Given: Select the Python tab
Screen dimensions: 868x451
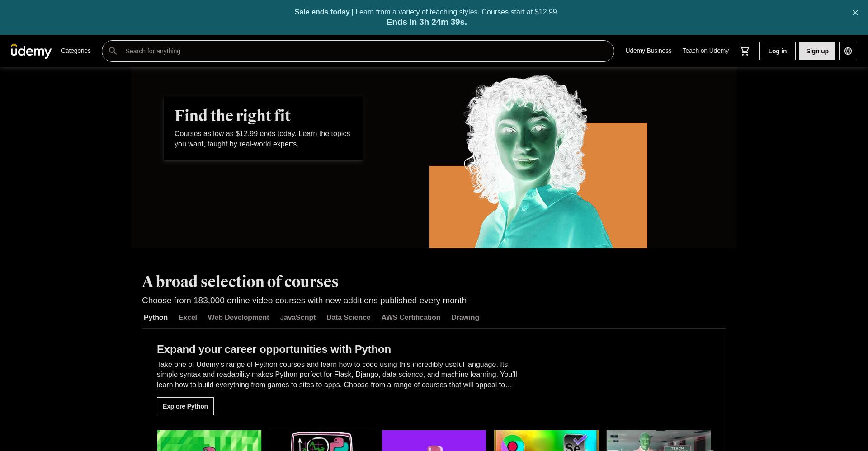Looking at the screenshot, I should 156,317.
